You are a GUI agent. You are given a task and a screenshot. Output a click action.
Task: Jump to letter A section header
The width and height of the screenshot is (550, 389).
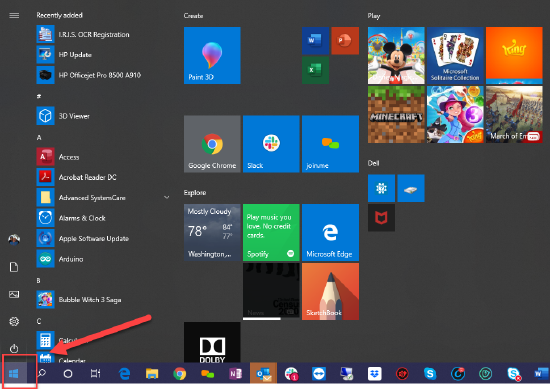(39, 138)
